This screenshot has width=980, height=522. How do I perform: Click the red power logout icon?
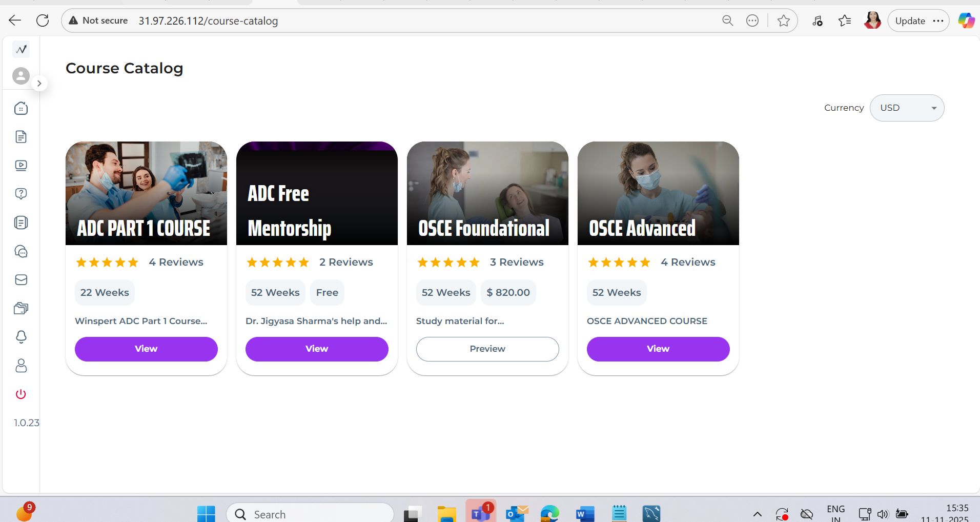(x=21, y=394)
